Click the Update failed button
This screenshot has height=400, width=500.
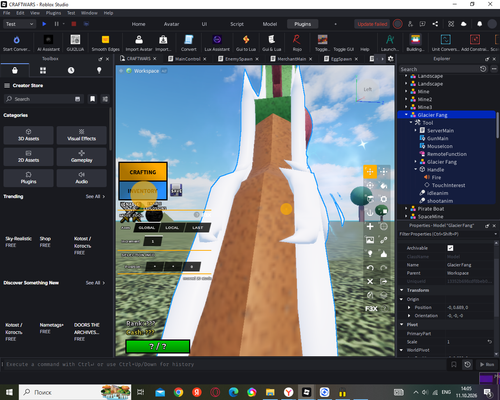tap(372, 24)
